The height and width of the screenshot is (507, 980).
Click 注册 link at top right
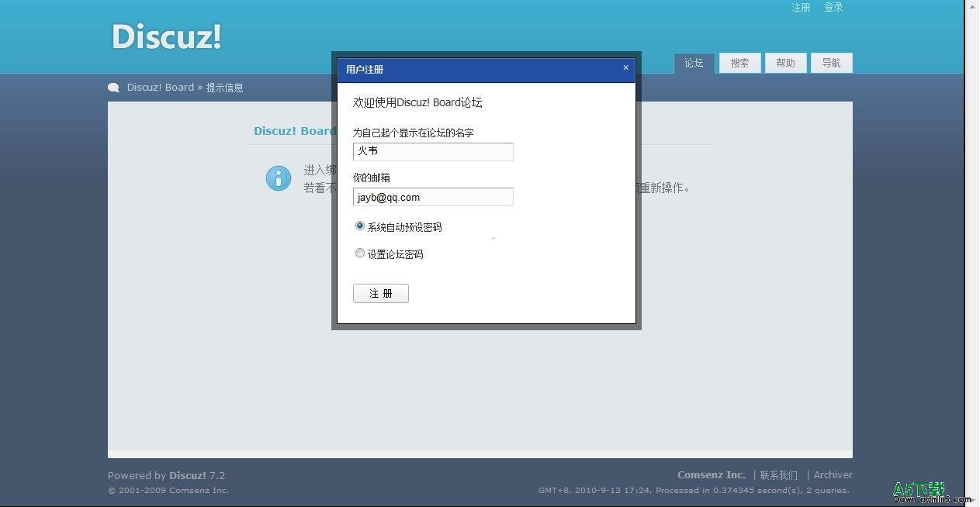coord(801,7)
